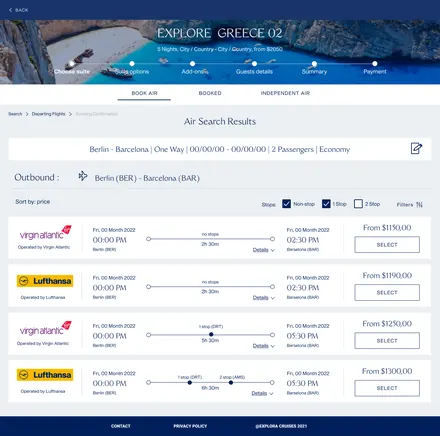Viewport: 440px width, 436px height.
Task: Click the Filters label
Action: (x=405, y=205)
